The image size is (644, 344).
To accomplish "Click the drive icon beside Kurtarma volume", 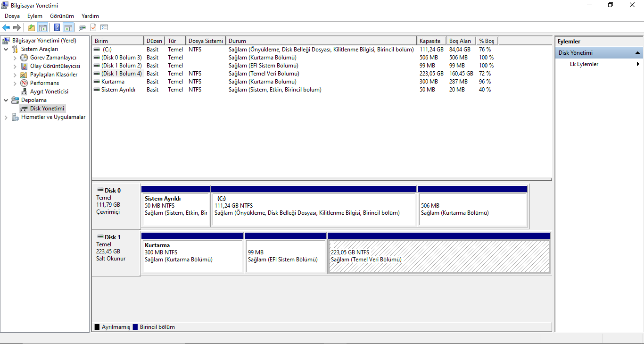I will tap(97, 82).
